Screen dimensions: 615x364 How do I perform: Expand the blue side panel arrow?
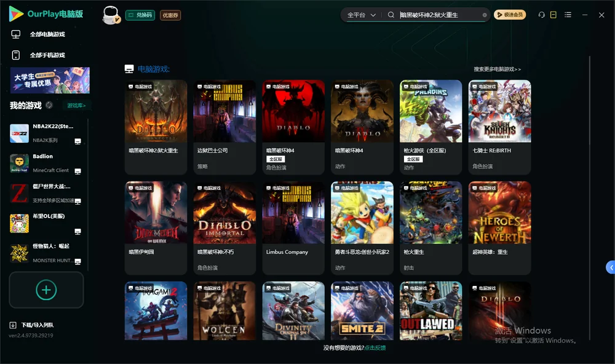point(611,267)
